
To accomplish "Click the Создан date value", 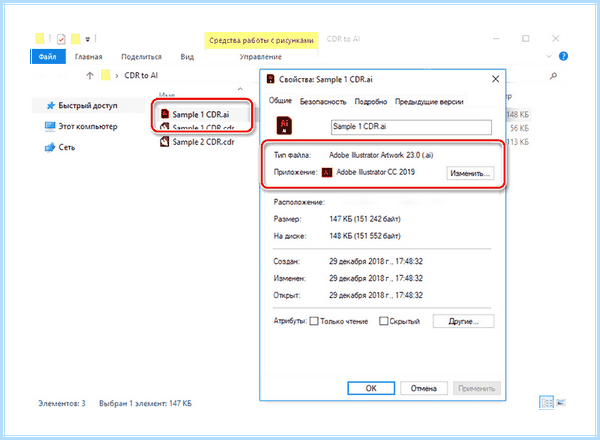I will (x=376, y=261).
